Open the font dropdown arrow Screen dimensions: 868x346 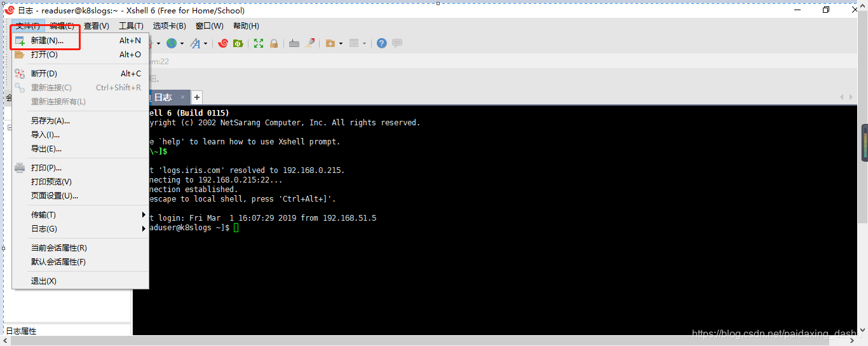click(x=205, y=44)
